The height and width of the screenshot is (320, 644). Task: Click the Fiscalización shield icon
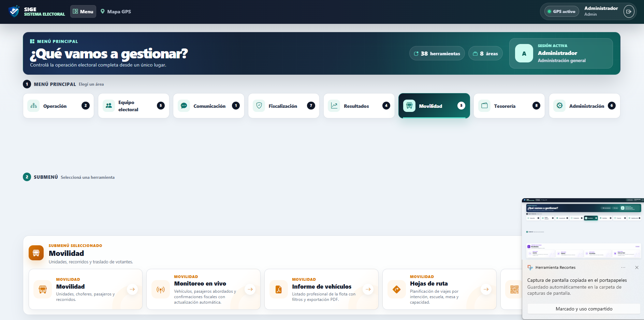pos(259,106)
